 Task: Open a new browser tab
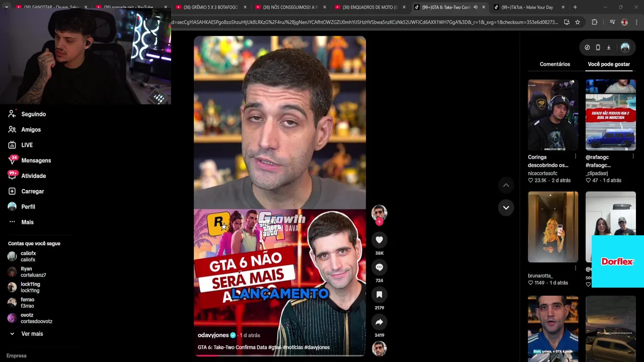point(575,7)
